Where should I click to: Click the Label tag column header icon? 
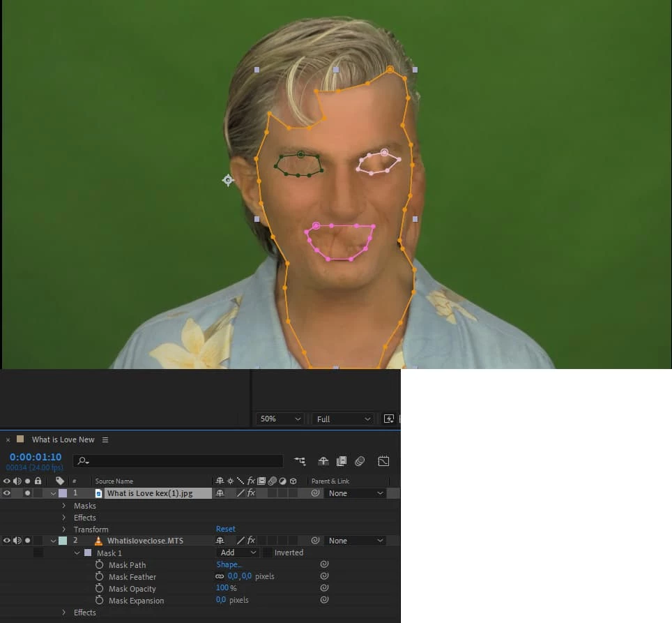pos(60,481)
